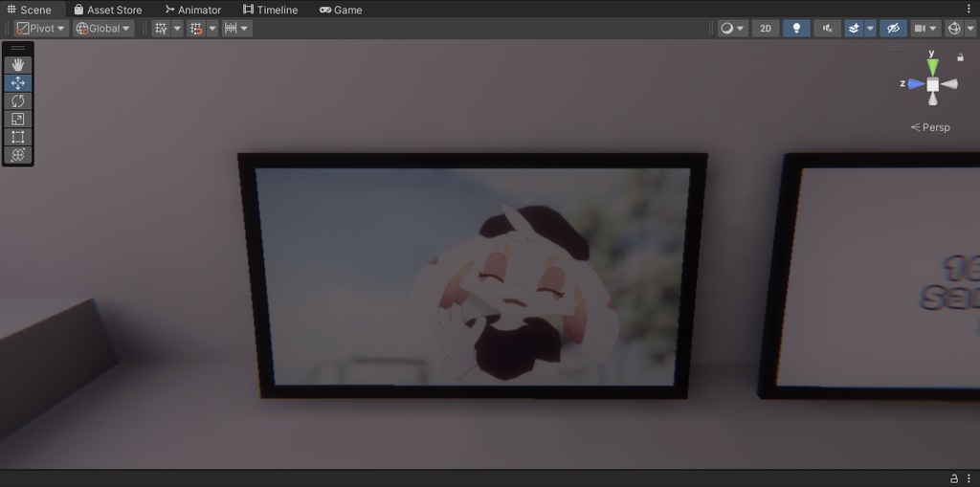Toggle scene effects icon
The image size is (980, 487).
click(x=854, y=28)
